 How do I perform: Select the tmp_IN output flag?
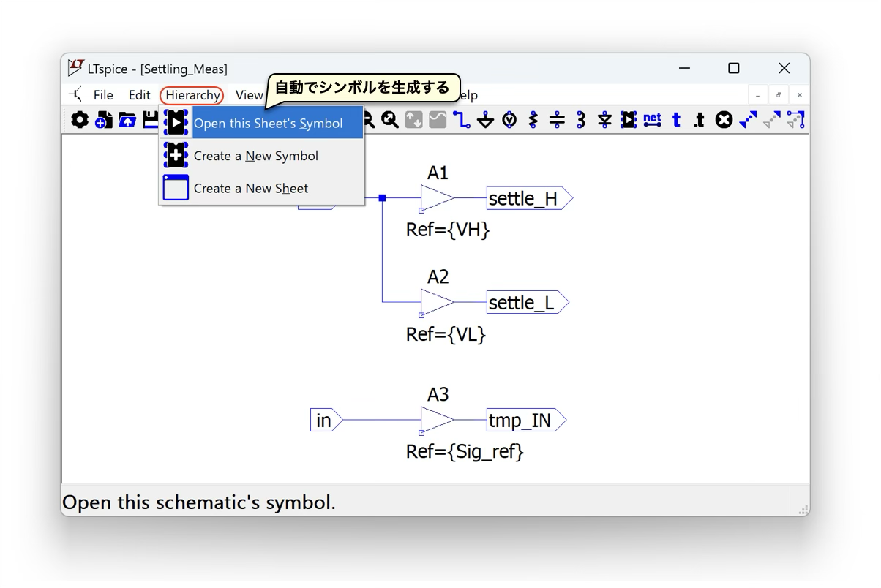(527, 421)
